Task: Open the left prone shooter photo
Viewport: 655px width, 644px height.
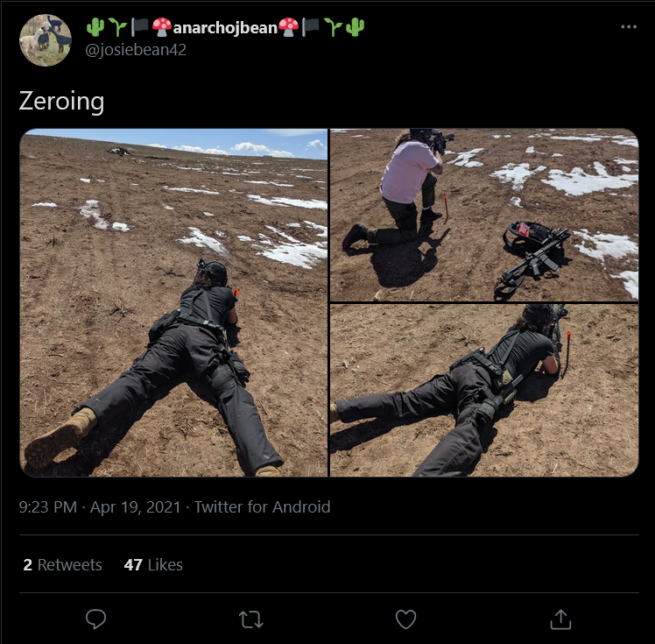Action: coord(173,302)
